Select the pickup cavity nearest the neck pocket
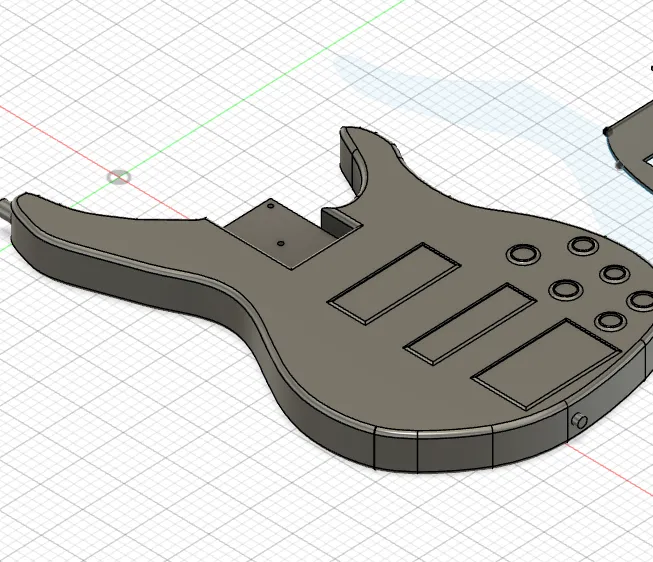The image size is (653, 562). (394, 284)
